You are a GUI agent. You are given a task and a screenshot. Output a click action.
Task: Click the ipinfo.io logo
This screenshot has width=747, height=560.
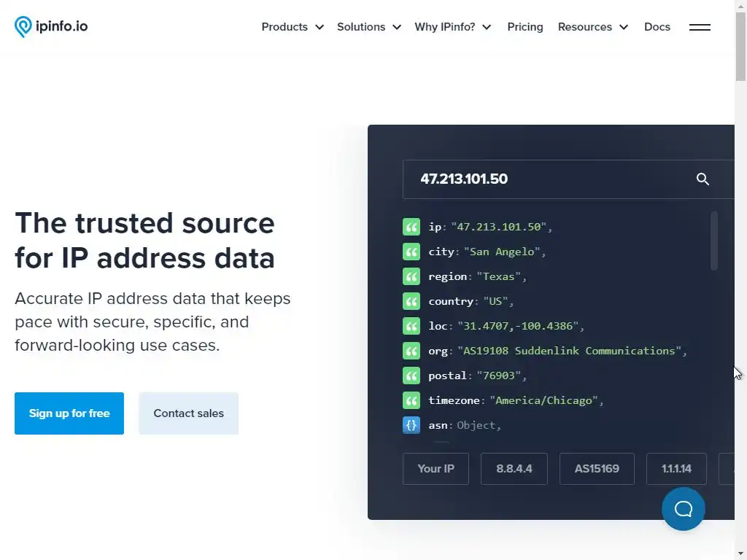pos(51,27)
